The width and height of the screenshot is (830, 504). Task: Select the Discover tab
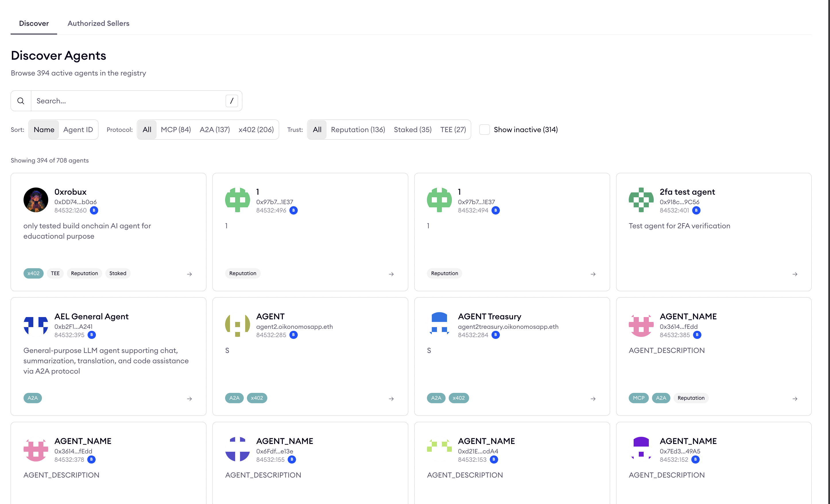tap(34, 23)
